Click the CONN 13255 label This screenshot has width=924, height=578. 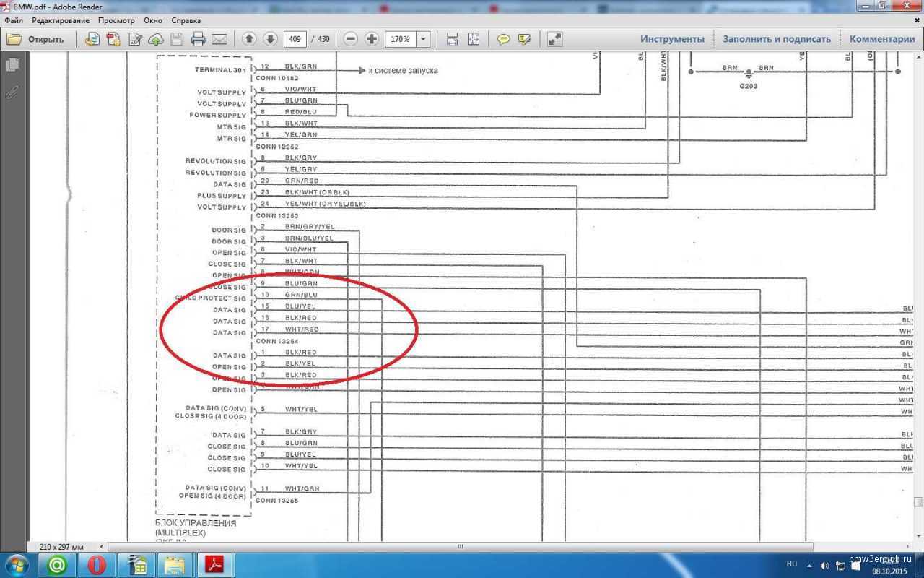277,500
